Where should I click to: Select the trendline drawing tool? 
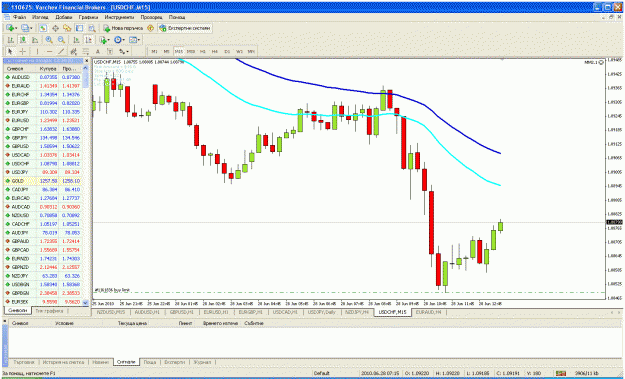click(61, 51)
